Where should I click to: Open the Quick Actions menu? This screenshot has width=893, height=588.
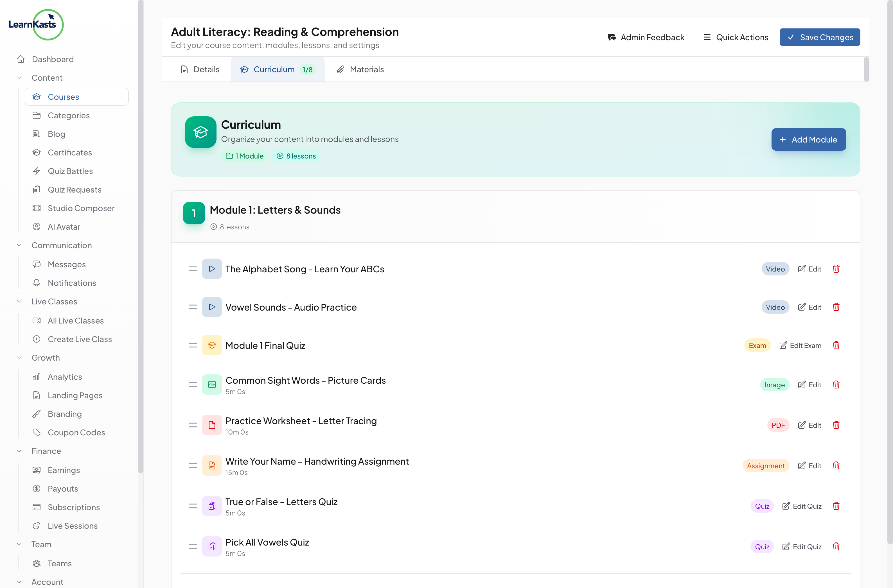click(736, 37)
